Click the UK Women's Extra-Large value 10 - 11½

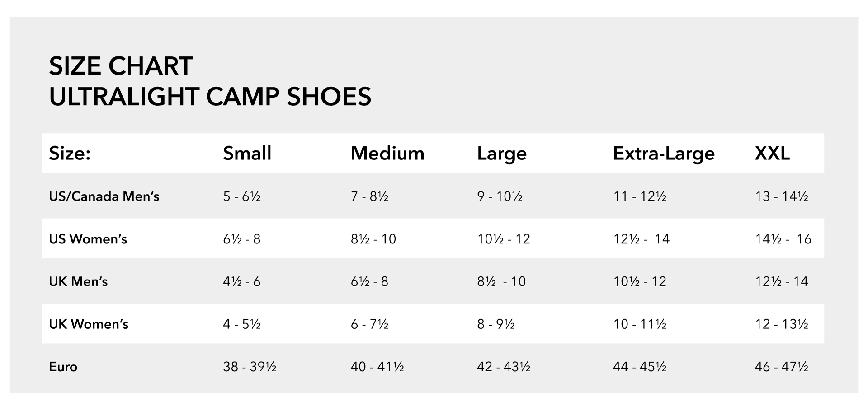pyautogui.click(x=640, y=324)
